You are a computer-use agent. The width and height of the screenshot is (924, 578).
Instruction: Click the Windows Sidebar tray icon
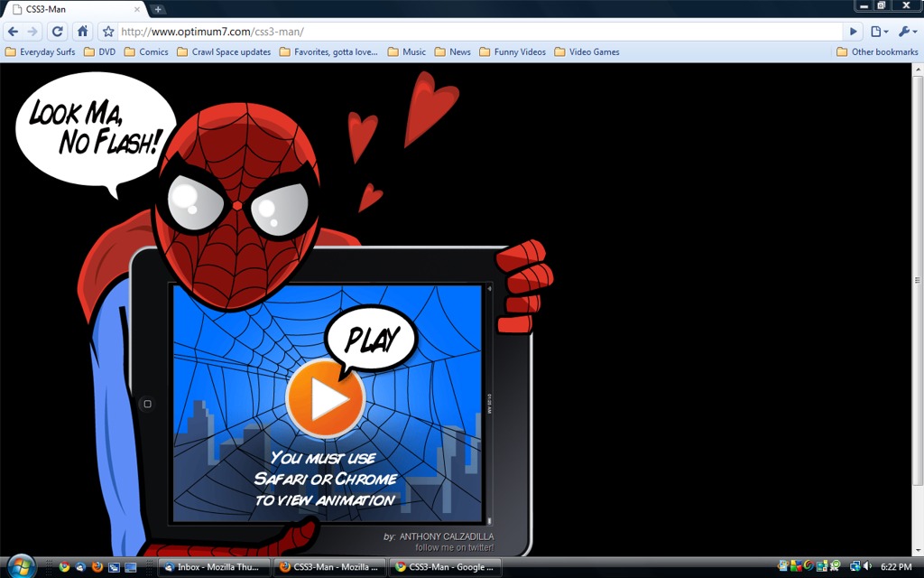tap(822, 566)
